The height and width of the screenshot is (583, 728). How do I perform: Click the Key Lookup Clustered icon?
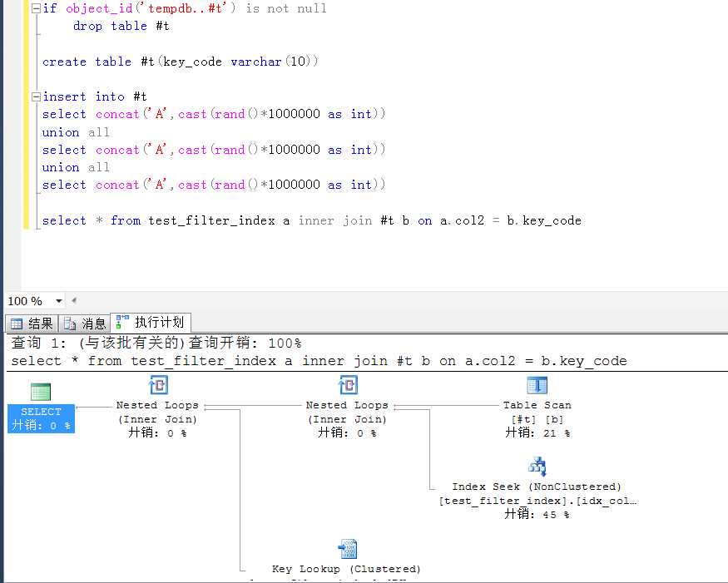(x=348, y=549)
